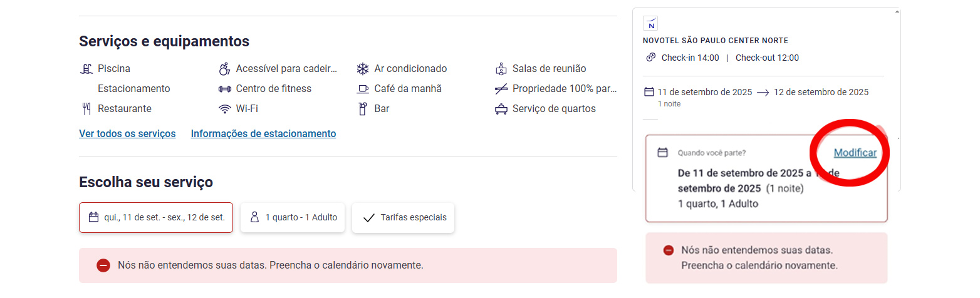
Task: Click the Restaurante fork and knife icon
Action: click(x=86, y=109)
